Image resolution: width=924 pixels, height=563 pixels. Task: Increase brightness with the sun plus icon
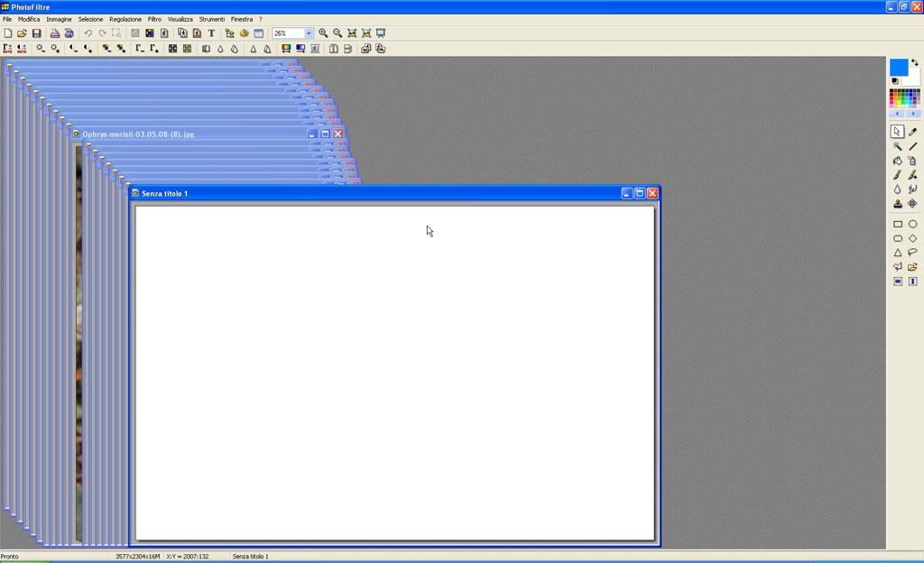(55, 49)
